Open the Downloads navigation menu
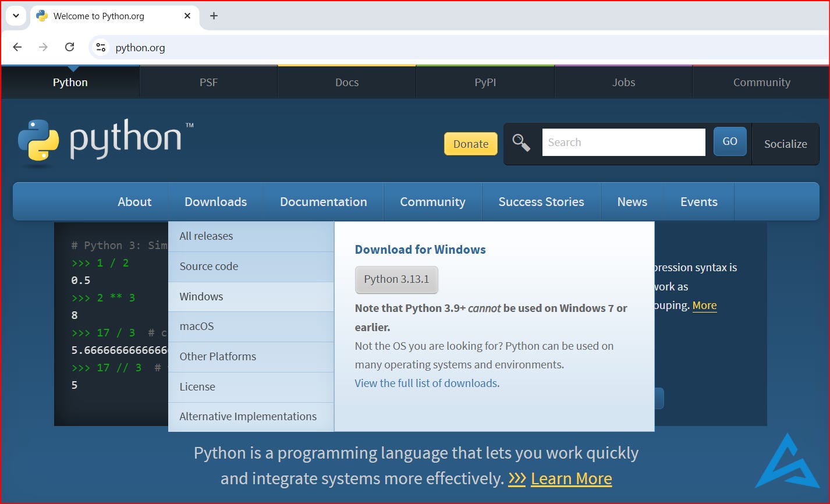 click(216, 202)
